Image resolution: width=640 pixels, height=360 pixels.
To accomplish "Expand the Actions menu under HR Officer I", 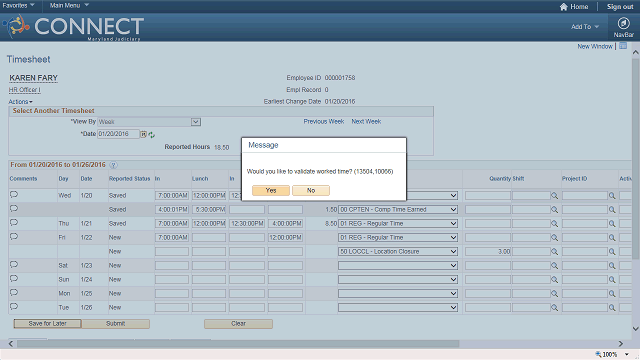I will pyautogui.click(x=20, y=102).
